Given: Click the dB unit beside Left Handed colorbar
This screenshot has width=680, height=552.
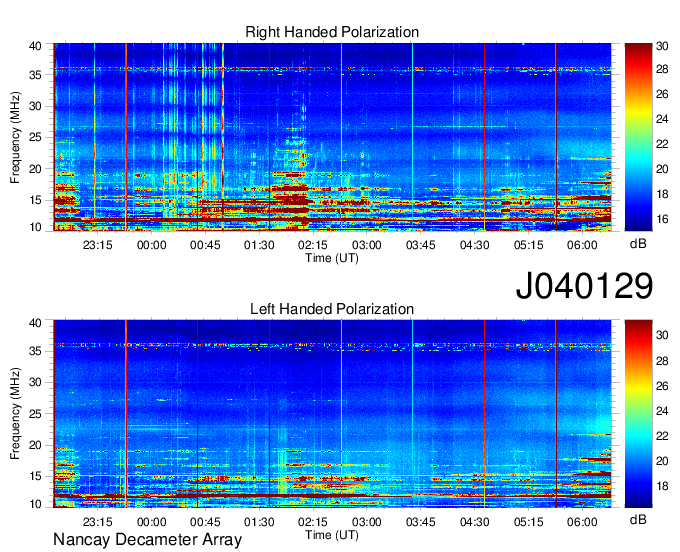Looking at the screenshot, I should 638,519.
